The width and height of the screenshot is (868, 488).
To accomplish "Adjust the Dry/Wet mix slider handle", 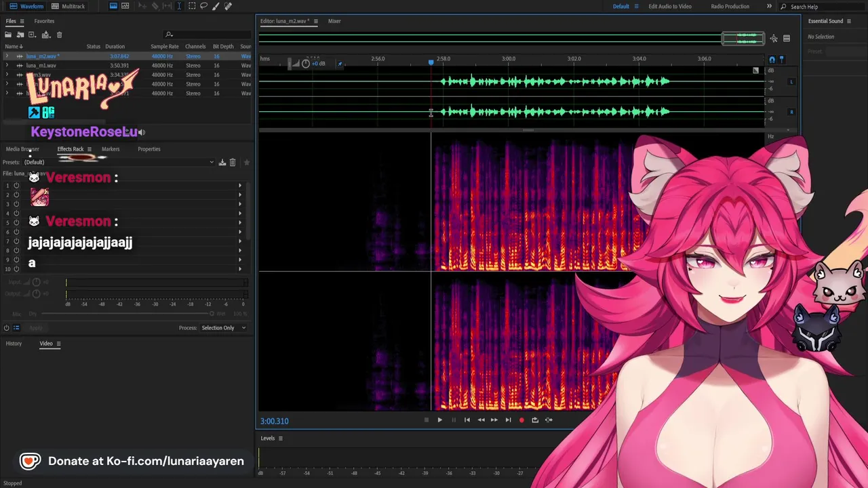I will (x=212, y=314).
